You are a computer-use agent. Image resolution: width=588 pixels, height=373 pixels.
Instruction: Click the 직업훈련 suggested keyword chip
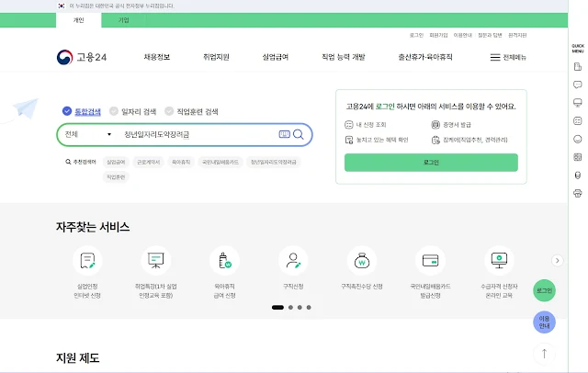pyautogui.click(x=116, y=177)
